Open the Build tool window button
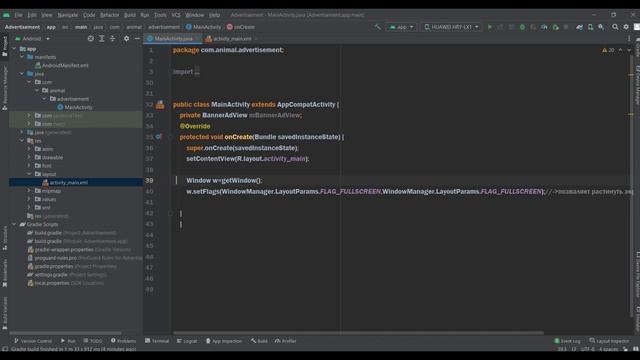Screen dimensions: 640x360 click(x=259, y=341)
